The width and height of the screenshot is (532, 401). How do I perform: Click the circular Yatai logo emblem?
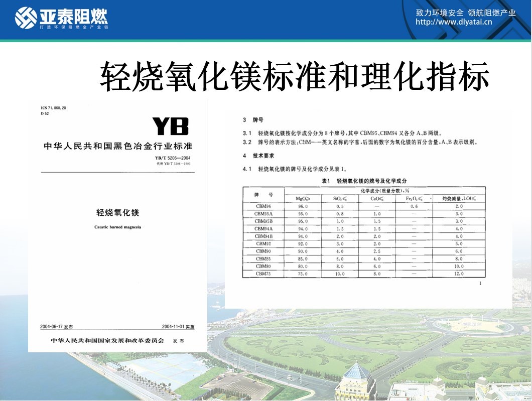[26, 18]
